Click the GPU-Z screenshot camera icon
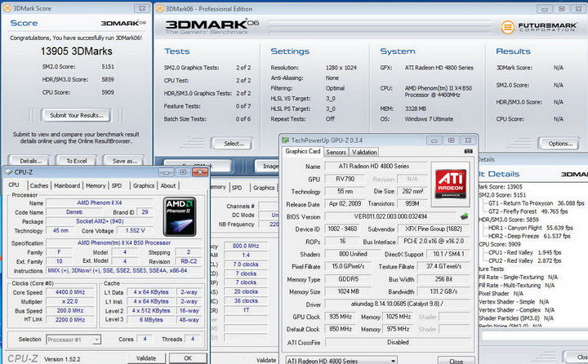This screenshot has height=364, width=588. [x=469, y=151]
